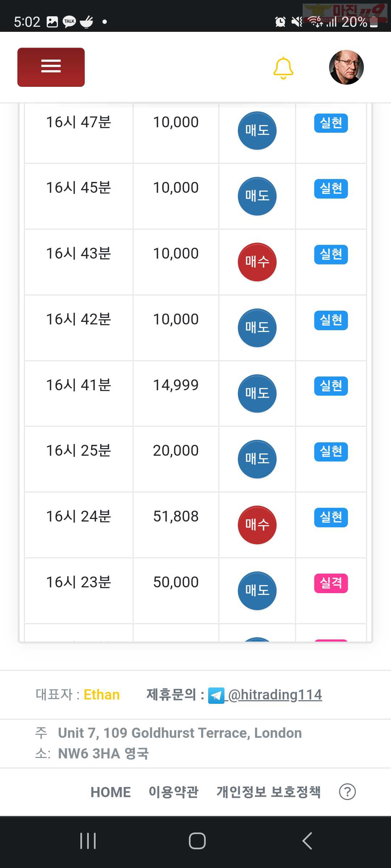This screenshot has height=868, width=391.
Task: Tap Android back navigation arrow
Action: (307, 841)
